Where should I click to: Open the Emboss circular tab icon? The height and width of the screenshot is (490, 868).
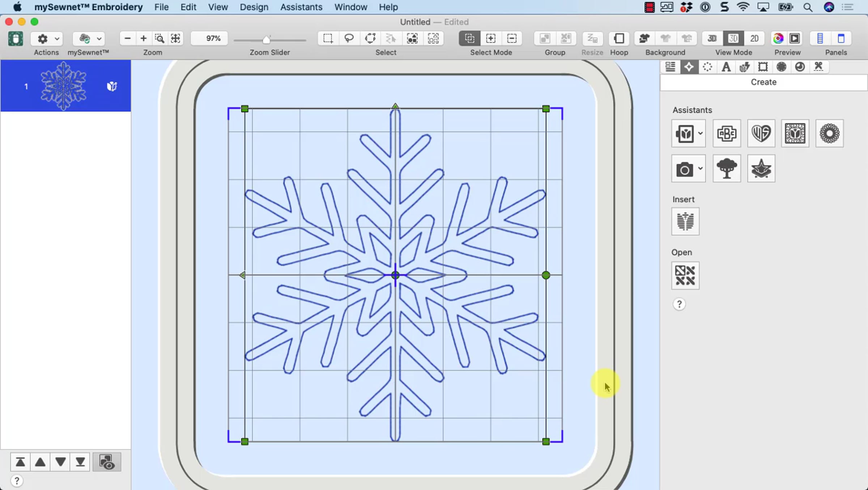pos(800,67)
